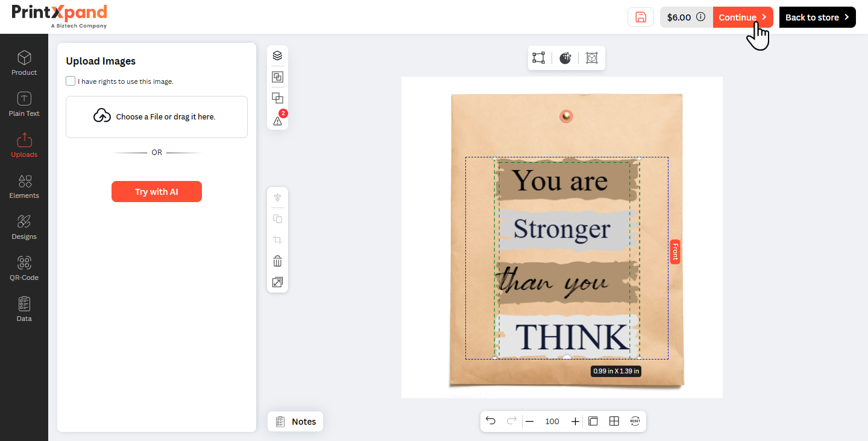
Task: Toggle the grid view icon
Action: [x=614, y=421]
